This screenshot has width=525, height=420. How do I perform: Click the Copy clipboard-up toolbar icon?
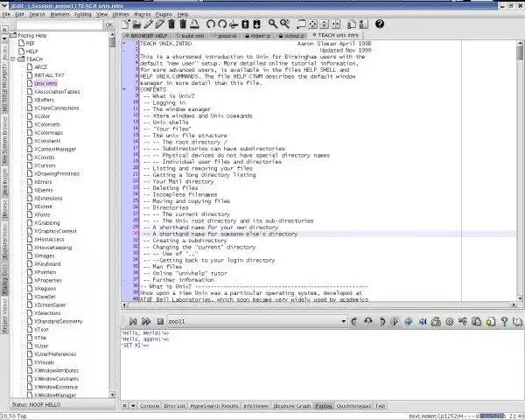point(245,24)
